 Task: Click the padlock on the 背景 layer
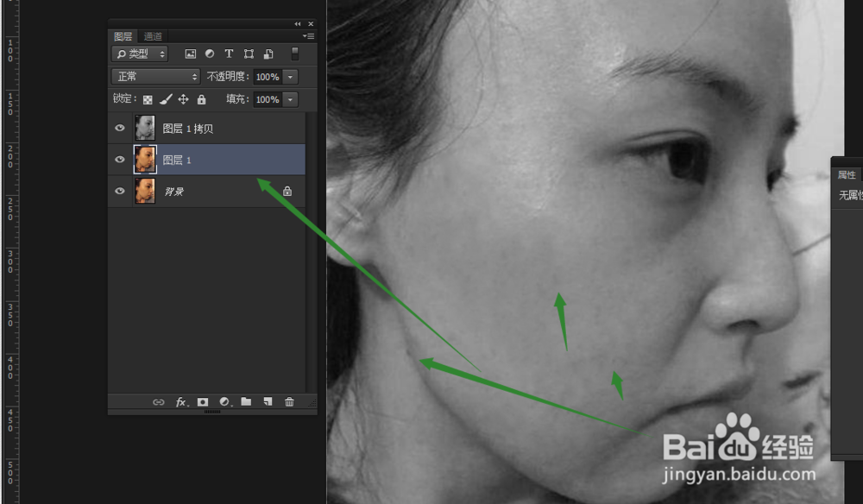coord(287,191)
